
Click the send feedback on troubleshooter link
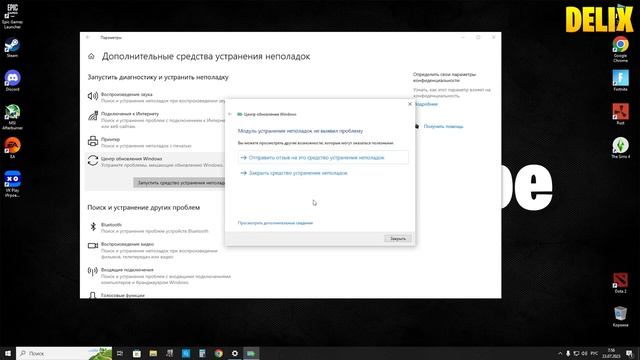click(323, 158)
